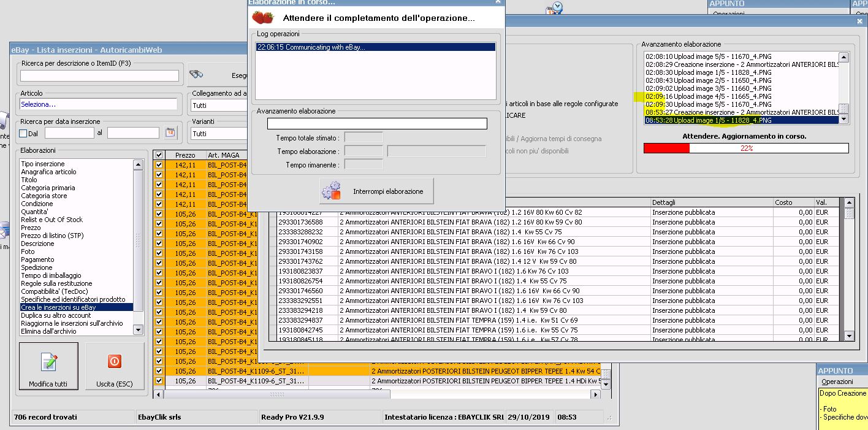Select Condizione in Elaborazioni list
This screenshot has height=430, width=868.
(x=37, y=204)
